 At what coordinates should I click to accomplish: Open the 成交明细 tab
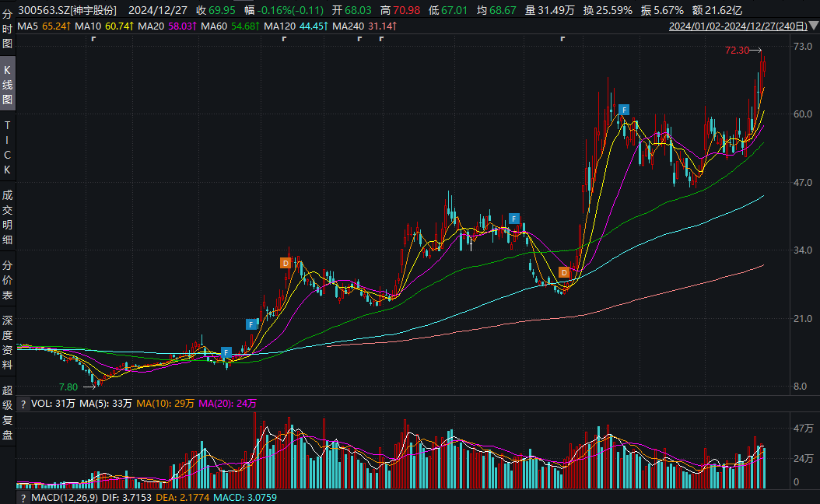[7, 217]
